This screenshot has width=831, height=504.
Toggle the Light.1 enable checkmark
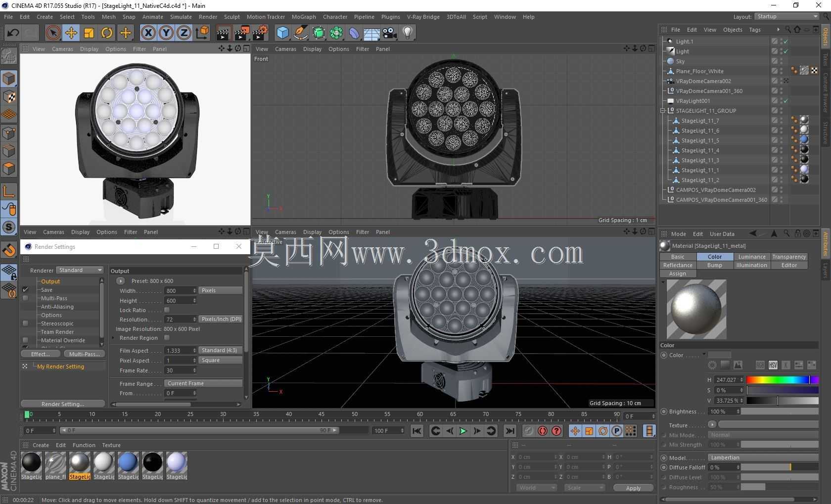[785, 42]
